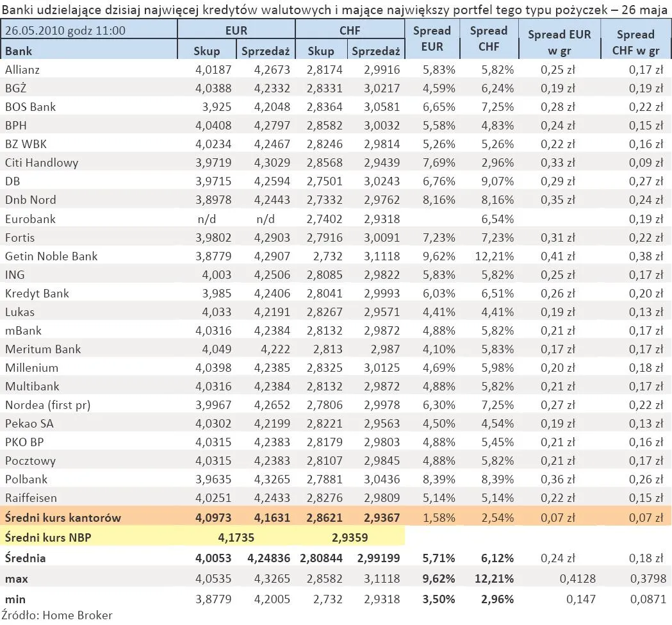Click 7,69% EUR spread for Citi Handlowy
Screen dimensions: 672x625
click(x=439, y=163)
